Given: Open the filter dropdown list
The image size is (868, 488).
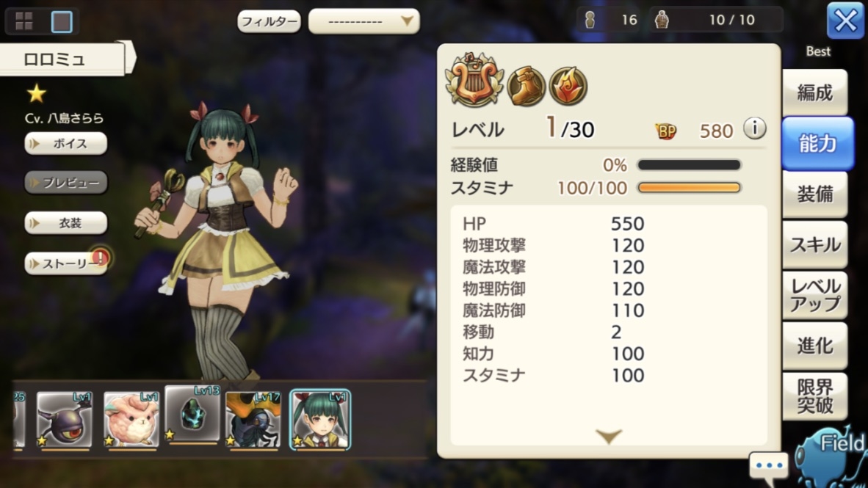Looking at the screenshot, I should (x=364, y=21).
